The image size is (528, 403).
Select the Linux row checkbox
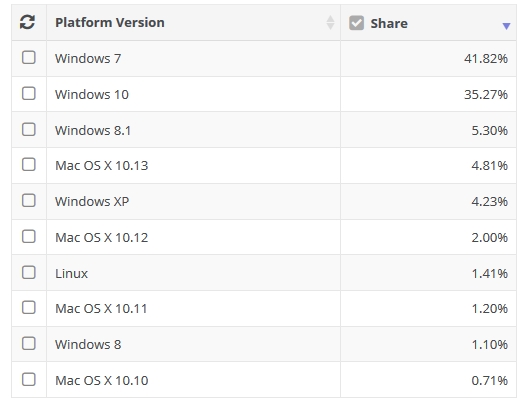[29, 272]
